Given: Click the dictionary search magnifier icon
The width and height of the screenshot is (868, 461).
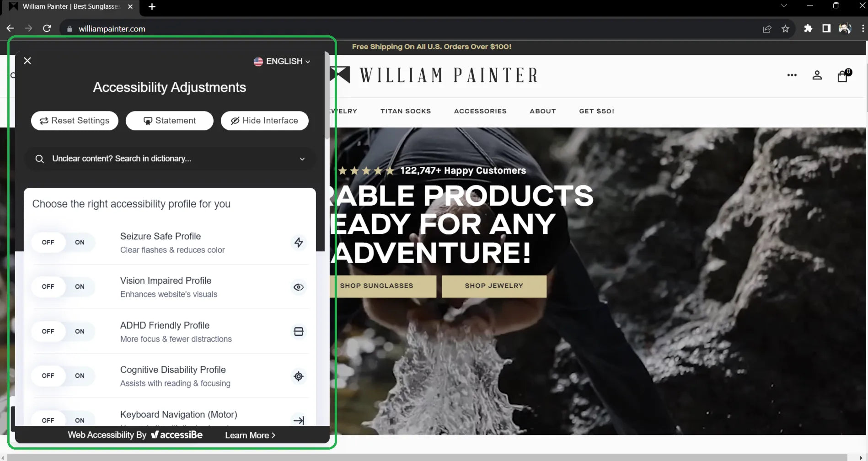Looking at the screenshot, I should point(40,159).
